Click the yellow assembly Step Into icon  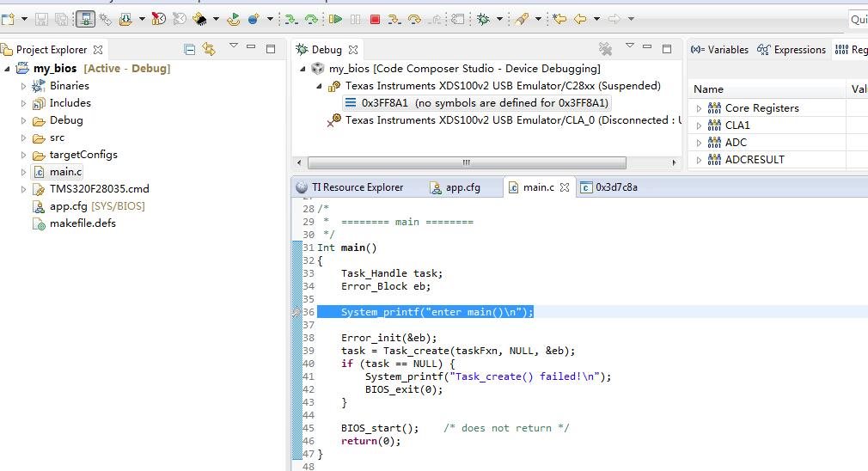point(394,20)
